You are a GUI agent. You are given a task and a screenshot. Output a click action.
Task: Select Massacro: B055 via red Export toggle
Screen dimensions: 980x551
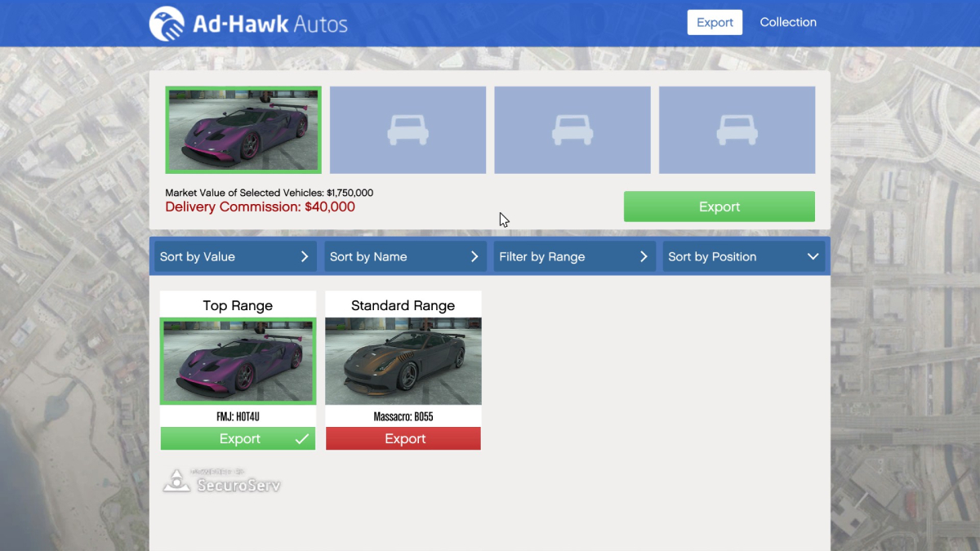[x=403, y=438]
